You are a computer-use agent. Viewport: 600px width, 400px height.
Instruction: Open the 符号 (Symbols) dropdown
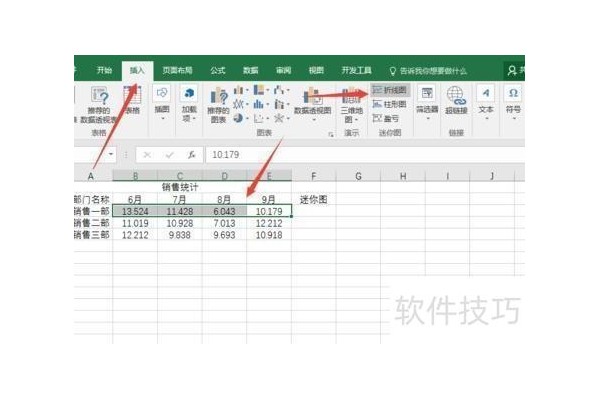(513, 103)
